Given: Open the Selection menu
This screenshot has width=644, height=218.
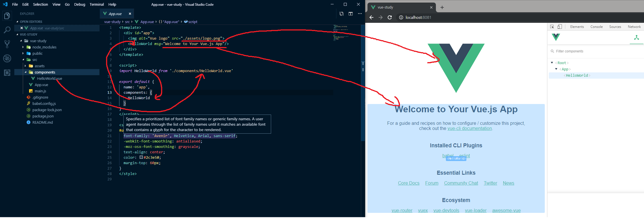Looking at the screenshot, I should click(40, 4).
